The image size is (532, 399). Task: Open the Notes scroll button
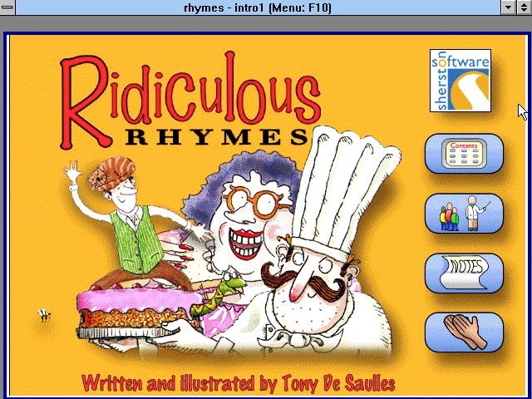point(464,273)
